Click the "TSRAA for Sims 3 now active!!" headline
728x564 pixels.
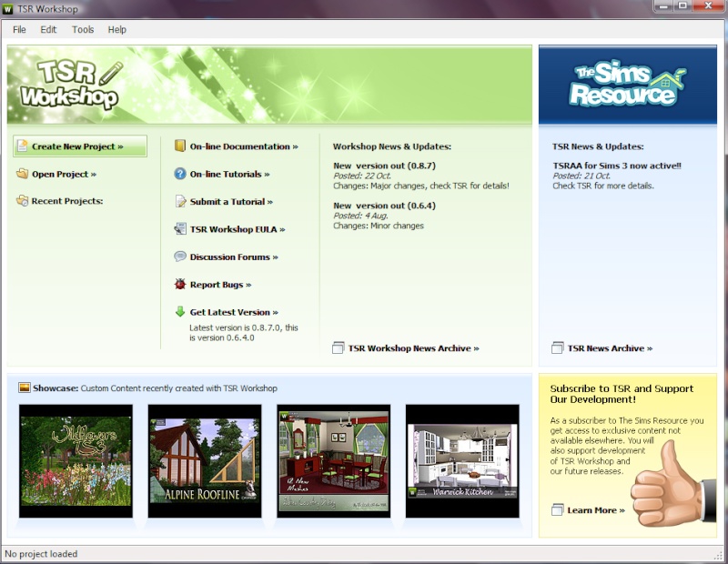click(x=617, y=166)
